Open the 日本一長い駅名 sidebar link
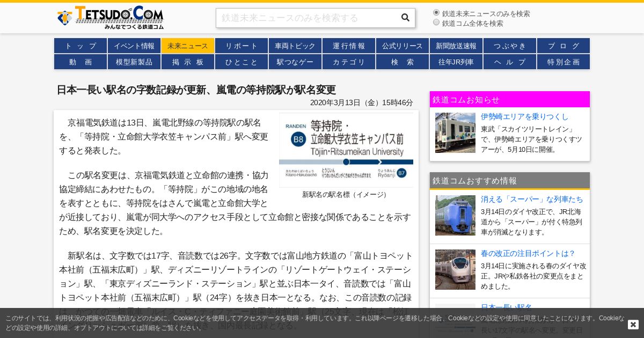The image size is (644, 338). coord(507,307)
